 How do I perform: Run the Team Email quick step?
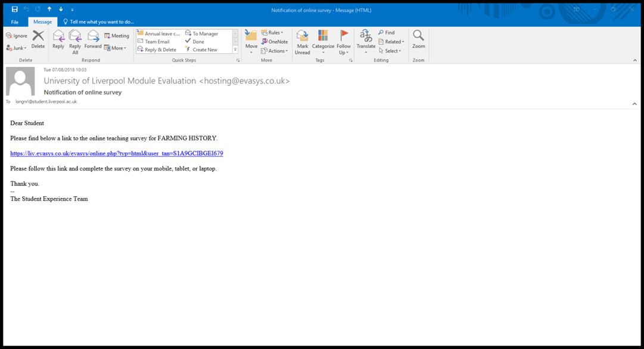(x=154, y=42)
